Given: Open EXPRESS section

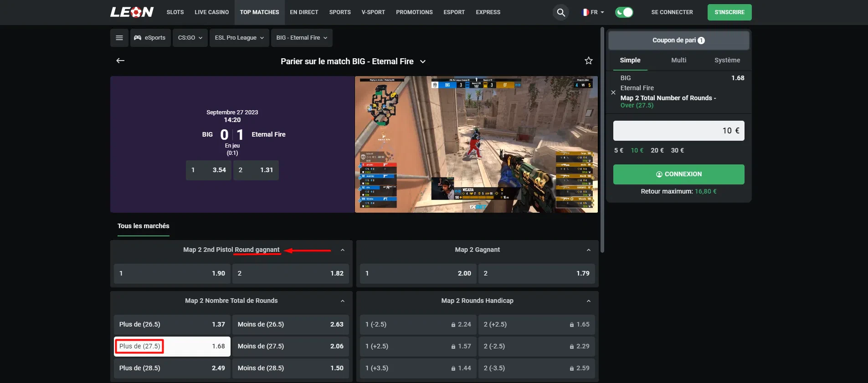Looking at the screenshot, I should pyautogui.click(x=488, y=12).
